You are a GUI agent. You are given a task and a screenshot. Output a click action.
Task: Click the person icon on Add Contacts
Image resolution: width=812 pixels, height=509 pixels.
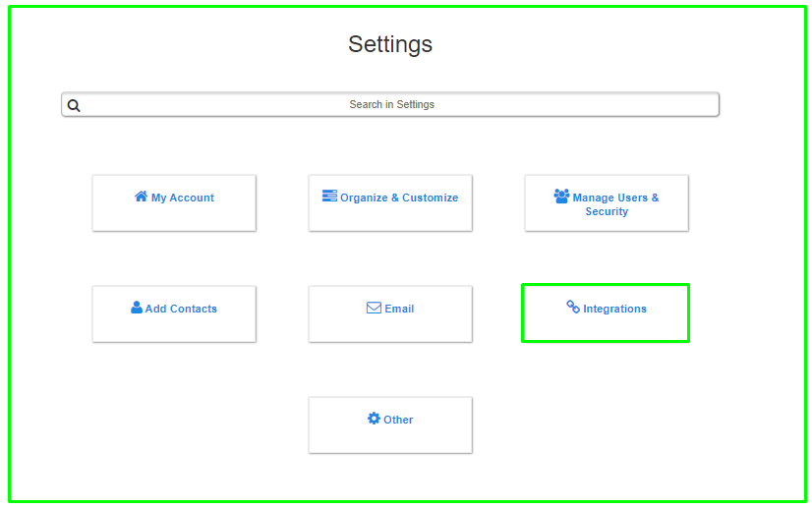pos(137,308)
